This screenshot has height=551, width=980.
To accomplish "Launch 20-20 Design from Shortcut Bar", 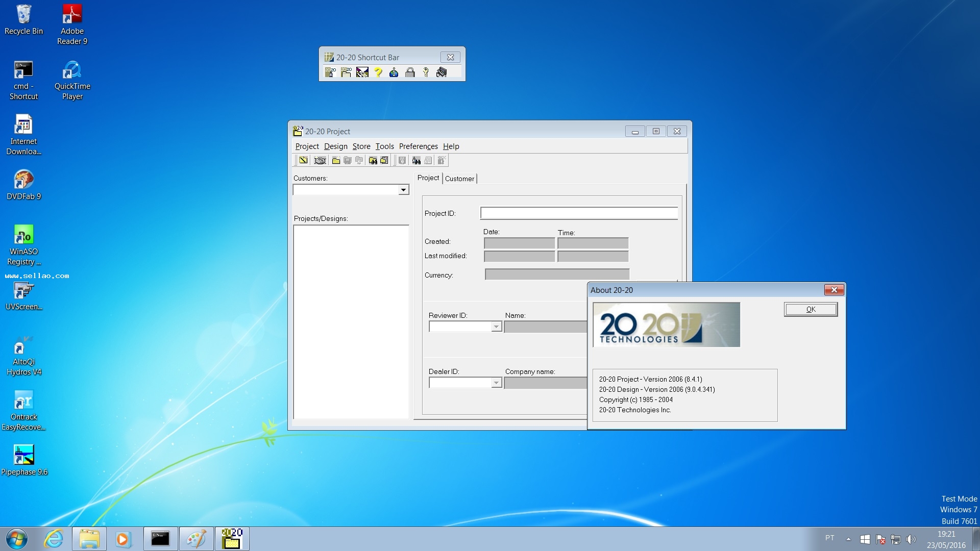I will pos(330,72).
